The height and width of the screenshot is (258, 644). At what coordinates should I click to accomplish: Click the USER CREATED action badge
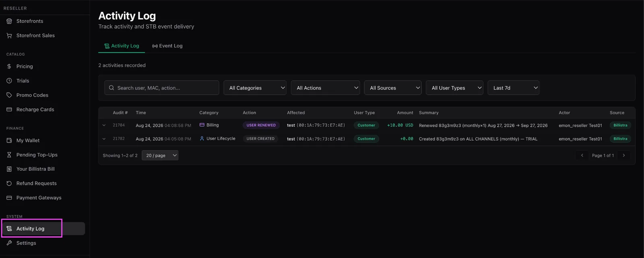[260, 139]
